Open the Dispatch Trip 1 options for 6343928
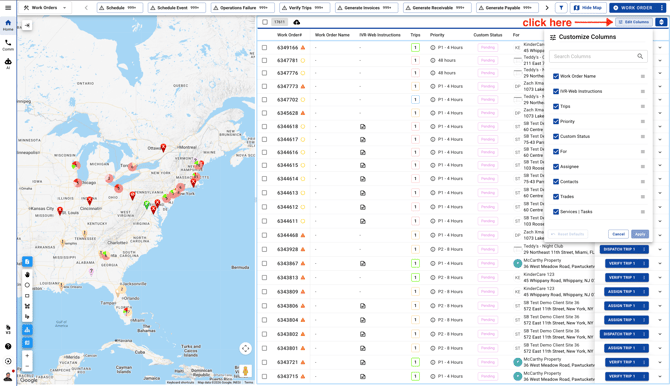The width and height of the screenshot is (670, 386). pyautogui.click(x=644, y=249)
